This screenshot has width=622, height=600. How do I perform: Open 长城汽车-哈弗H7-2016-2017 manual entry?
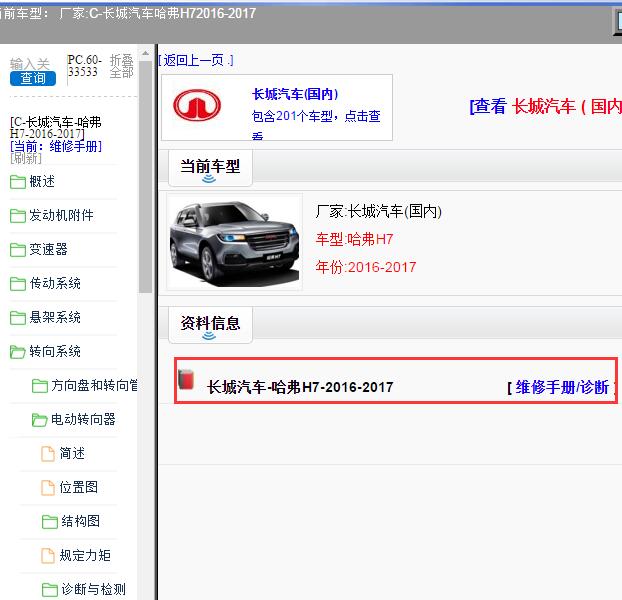tap(300, 387)
